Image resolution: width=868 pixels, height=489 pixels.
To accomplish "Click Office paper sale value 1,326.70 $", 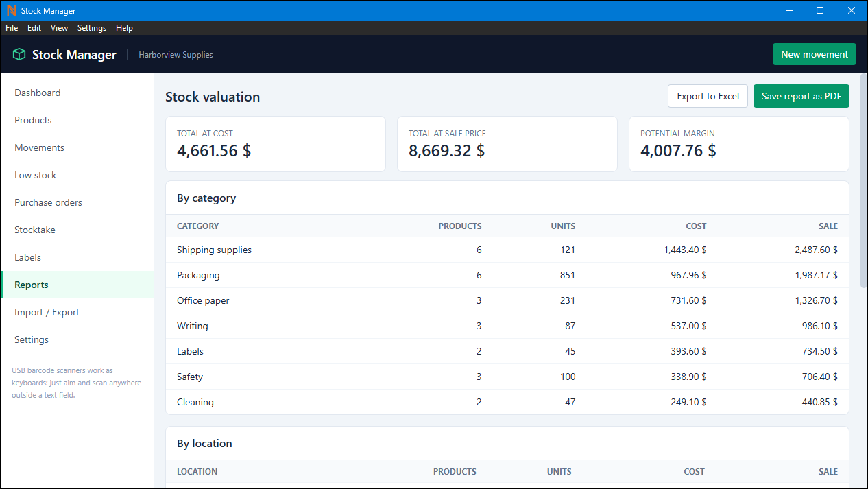I will coord(817,300).
